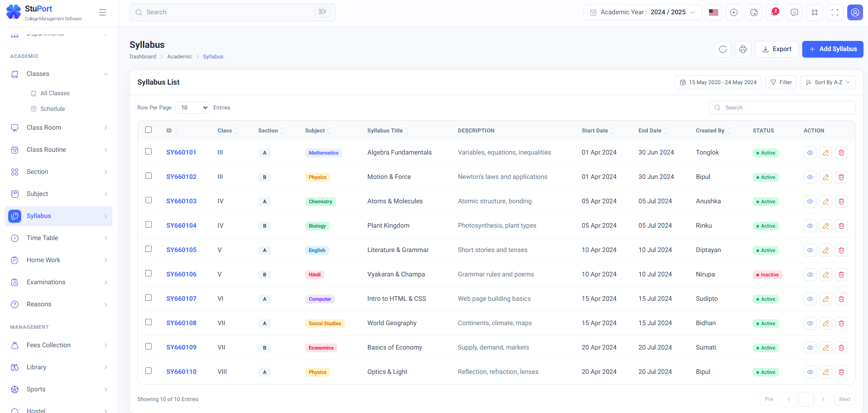Edit the SY660108 World Geography row
868x413 pixels.
tap(826, 323)
